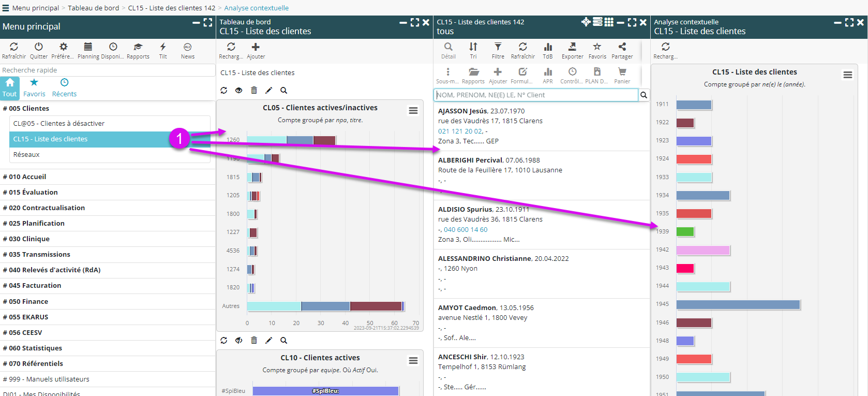The image size is (868, 396).
Task: Open the Filtre funnel icon
Action: click(x=498, y=47)
